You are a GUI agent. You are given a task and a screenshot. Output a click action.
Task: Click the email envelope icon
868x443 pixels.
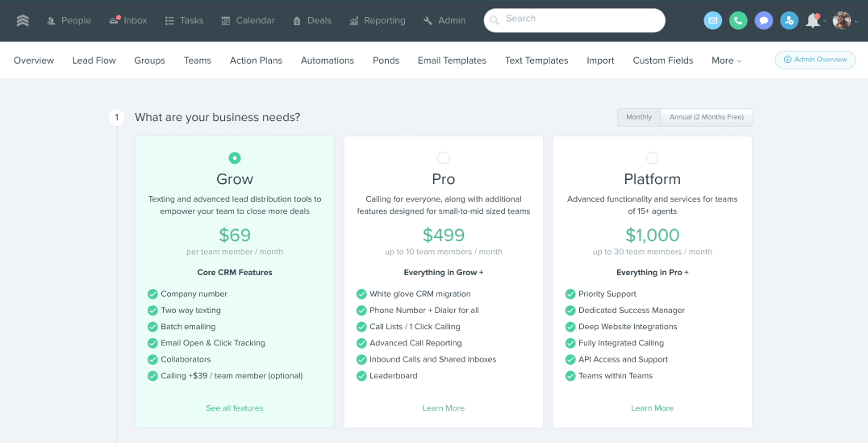click(712, 21)
